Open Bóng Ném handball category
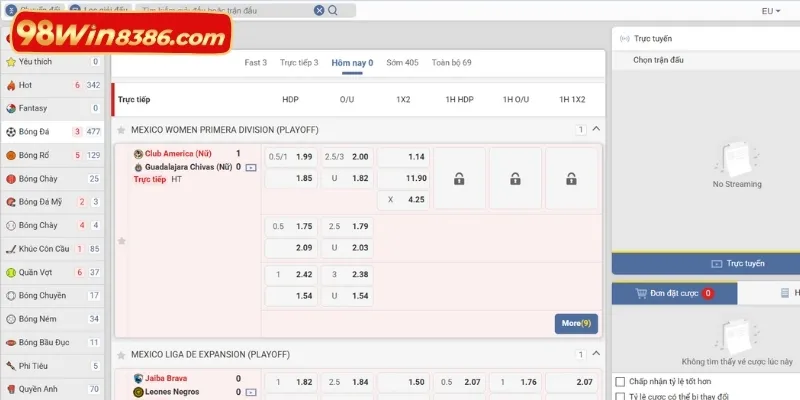This screenshot has height=400, width=800. tap(52, 319)
